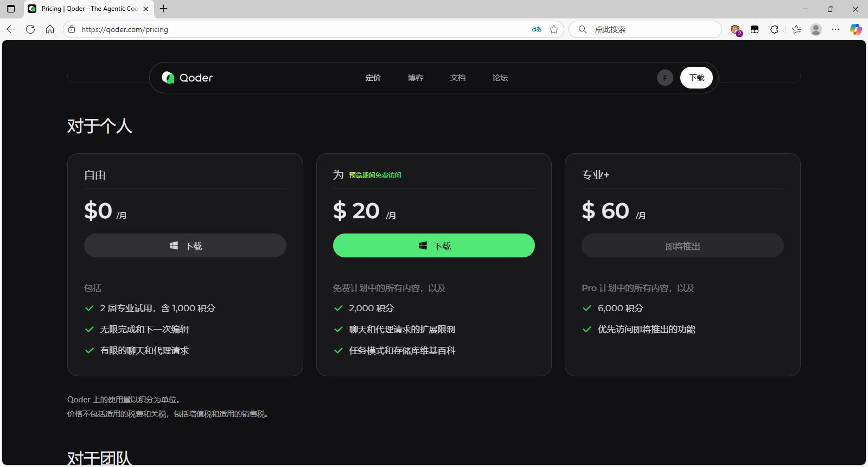Open the browser Settings and more menu
868x467 pixels.
835,29
